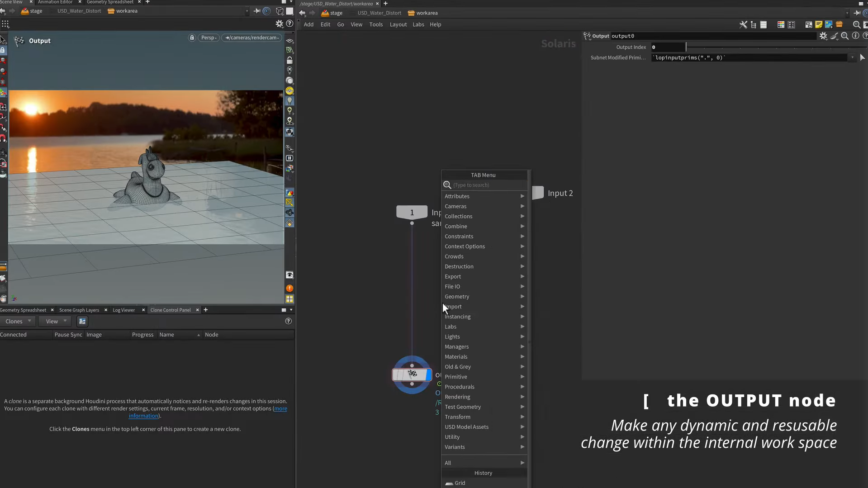
Task: Open the Persp viewport dropdown
Action: pyautogui.click(x=209, y=38)
